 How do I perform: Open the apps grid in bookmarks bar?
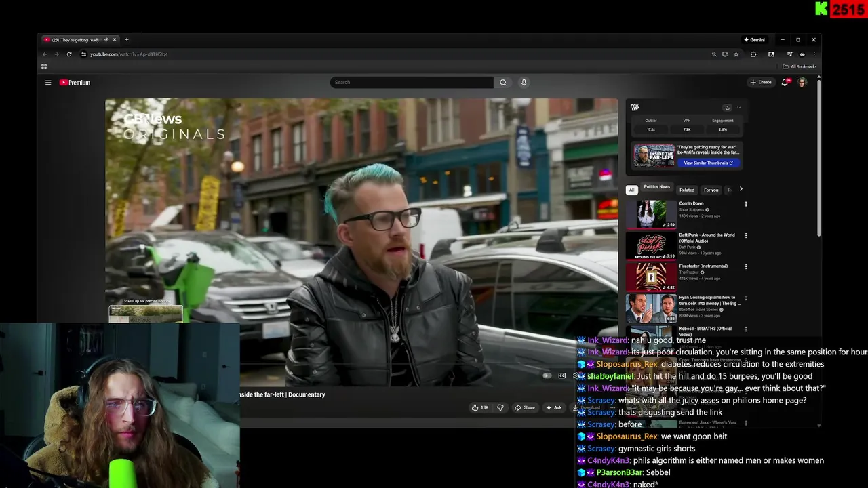44,66
